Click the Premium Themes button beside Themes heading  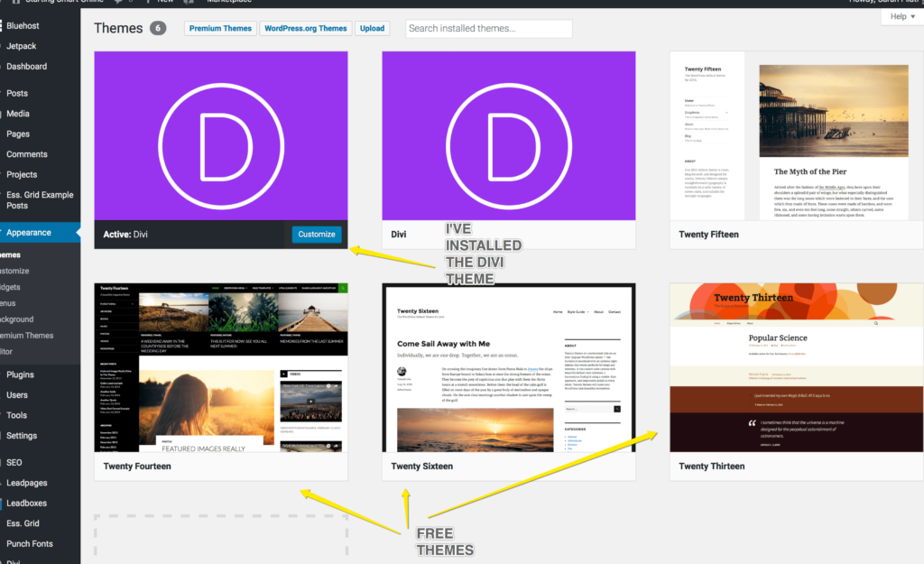click(220, 28)
